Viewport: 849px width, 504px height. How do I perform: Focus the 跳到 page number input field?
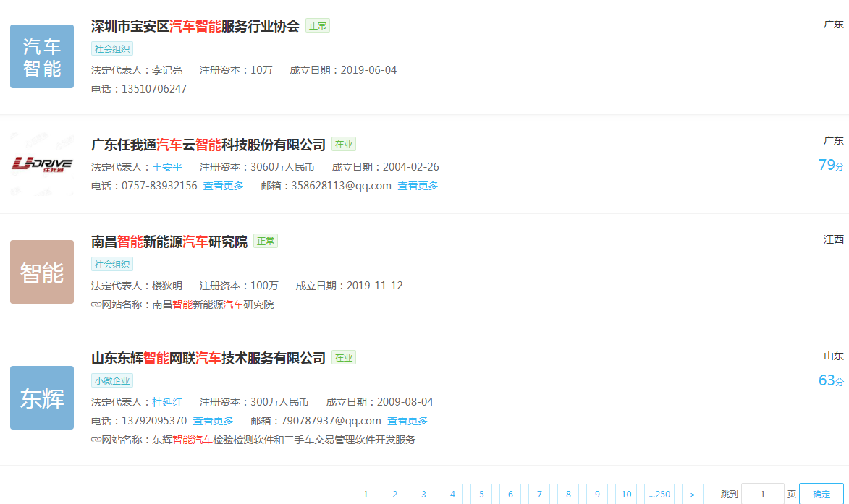pyautogui.click(x=762, y=495)
